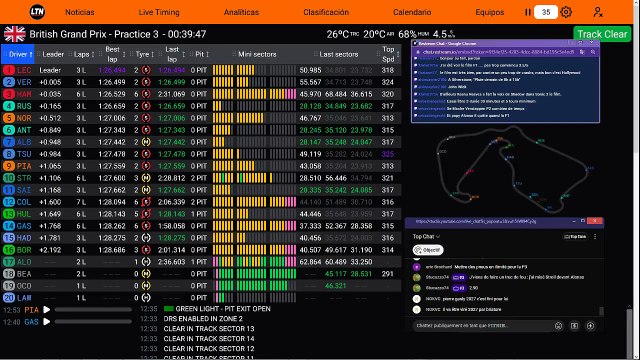The height and width of the screenshot is (360, 640).
Task: Open the settings gear
Action: (566, 12)
